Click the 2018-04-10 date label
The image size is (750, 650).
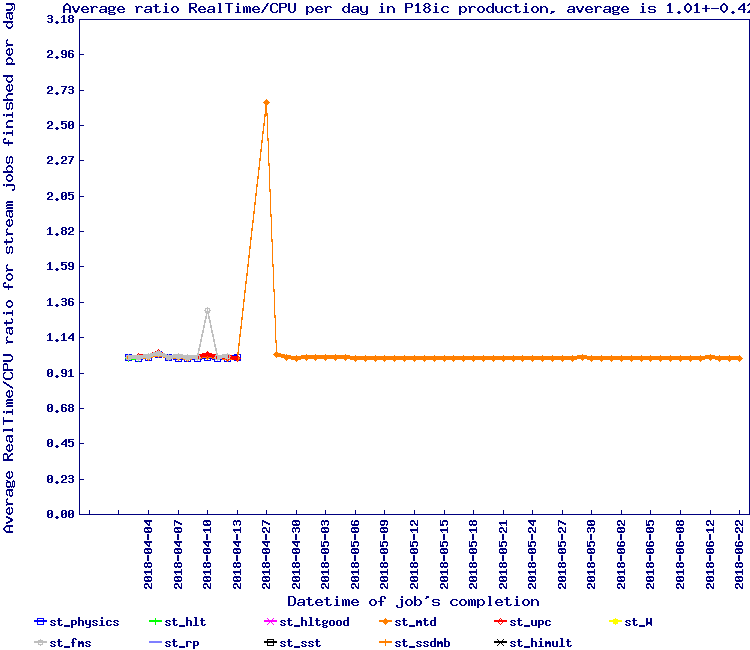pyautogui.click(x=207, y=554)
